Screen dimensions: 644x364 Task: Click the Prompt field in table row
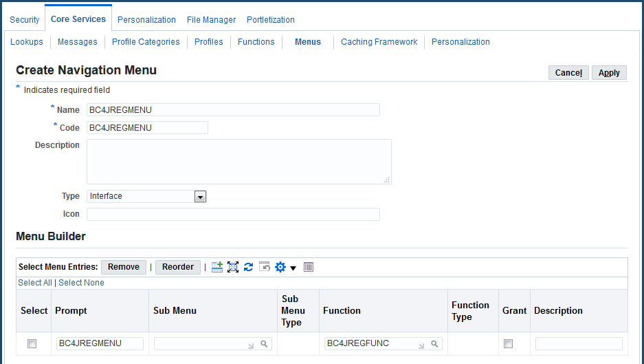click(100, 343)
